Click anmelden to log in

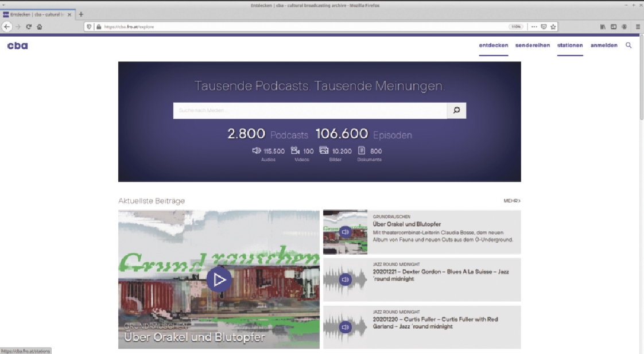(x=604, y=45)
